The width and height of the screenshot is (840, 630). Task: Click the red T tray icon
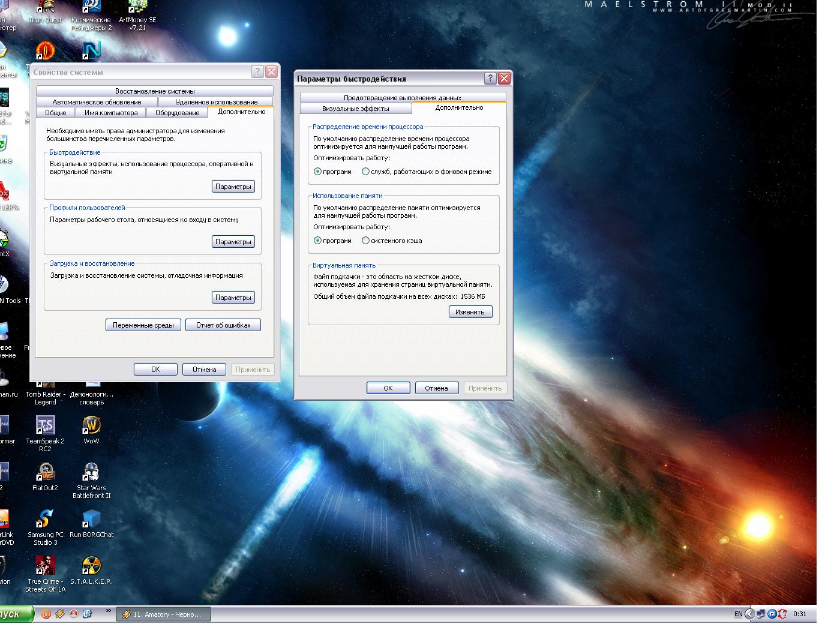coord(783,614)
